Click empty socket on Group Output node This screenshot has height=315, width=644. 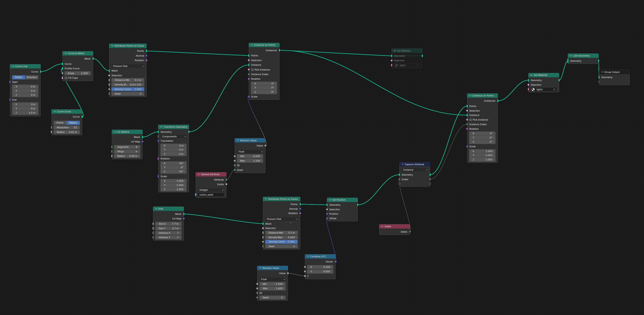[x=599, y=82]
